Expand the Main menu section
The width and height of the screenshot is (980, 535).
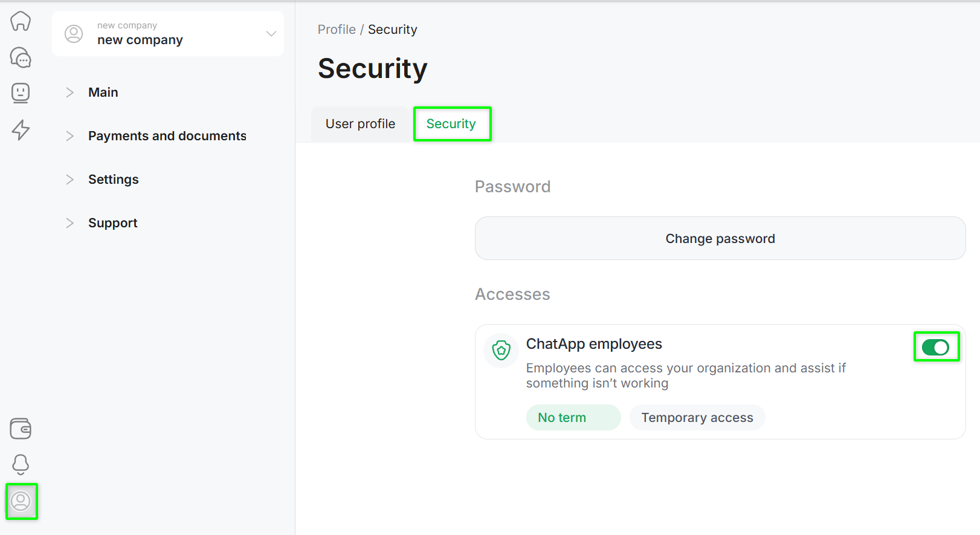(103, 92)
